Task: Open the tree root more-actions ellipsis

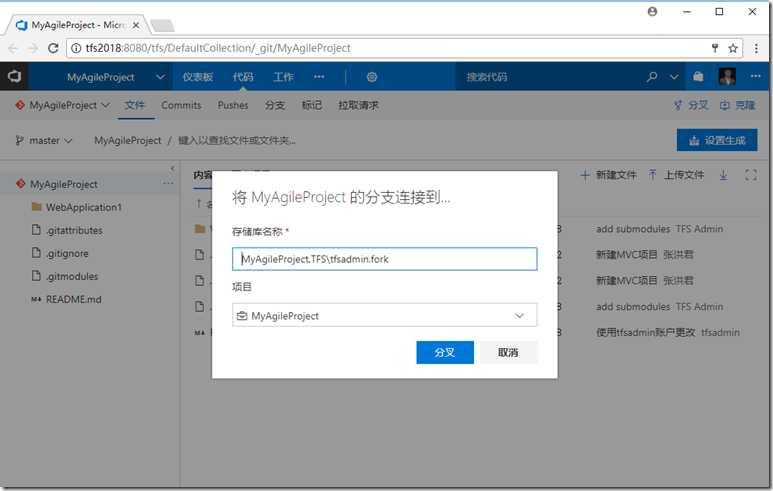Action: [x=168, y=183]
